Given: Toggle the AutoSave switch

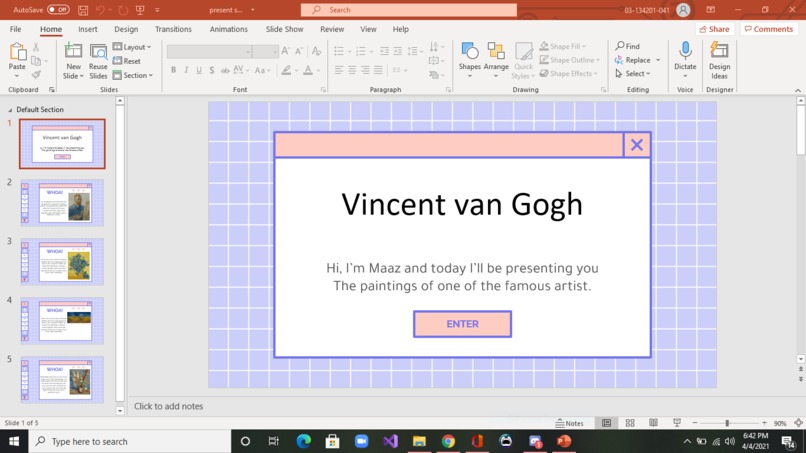Looking at the screenshot, I should point(59,10).
